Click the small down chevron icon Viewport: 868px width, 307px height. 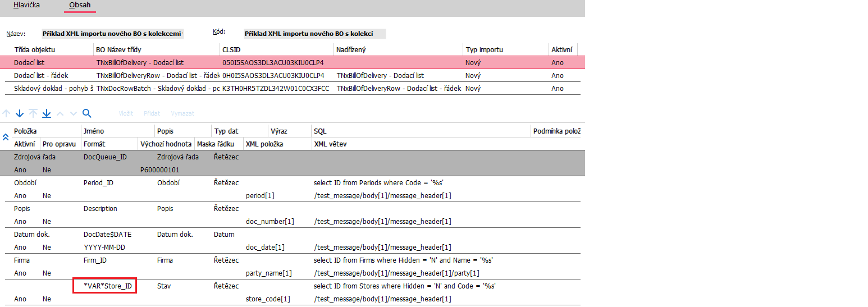74,113
